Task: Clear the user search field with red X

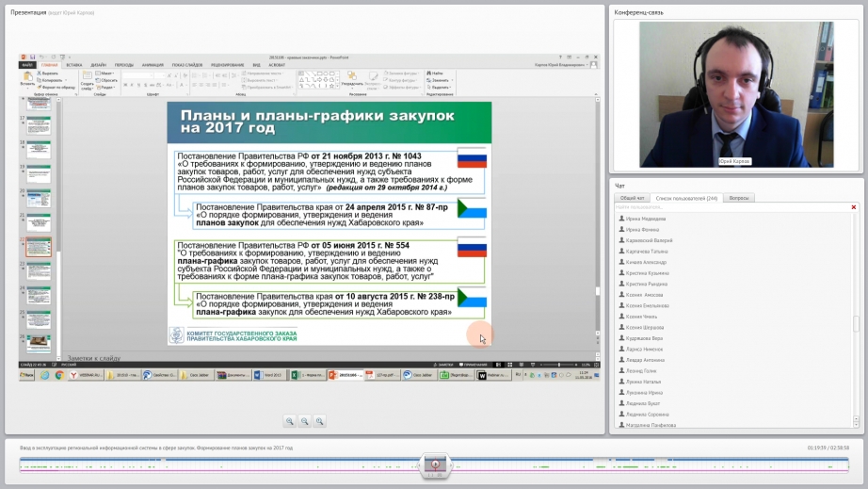Action: [854, 207]
